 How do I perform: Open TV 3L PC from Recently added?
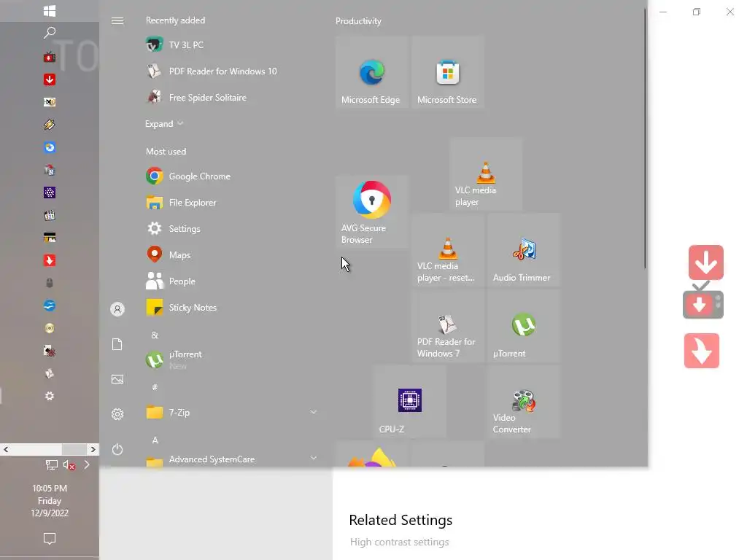coord(231,44)
